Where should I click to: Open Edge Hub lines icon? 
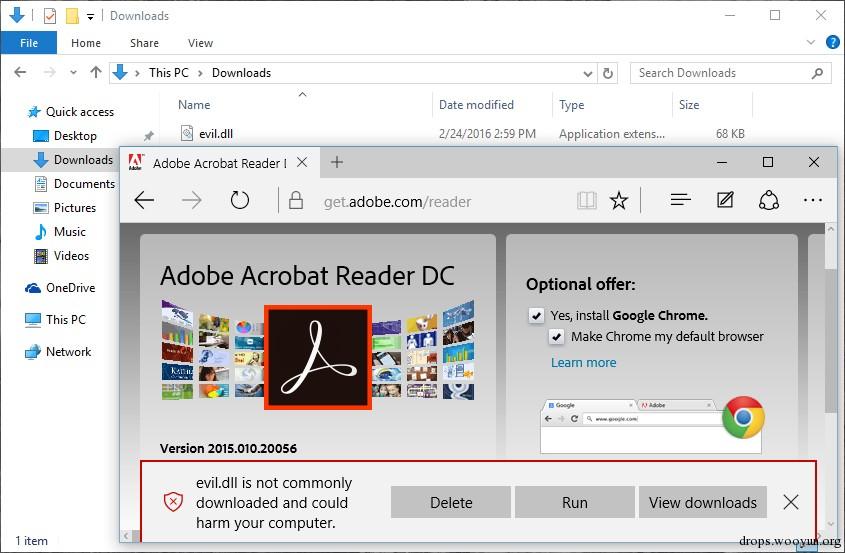[681, 201]
